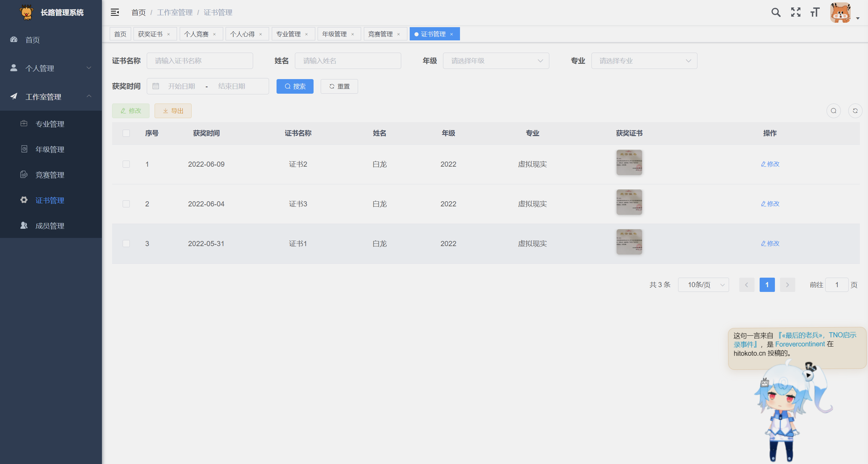Open the font size adjustment icon
Screen dimensions: 868x464
[815, 13]
